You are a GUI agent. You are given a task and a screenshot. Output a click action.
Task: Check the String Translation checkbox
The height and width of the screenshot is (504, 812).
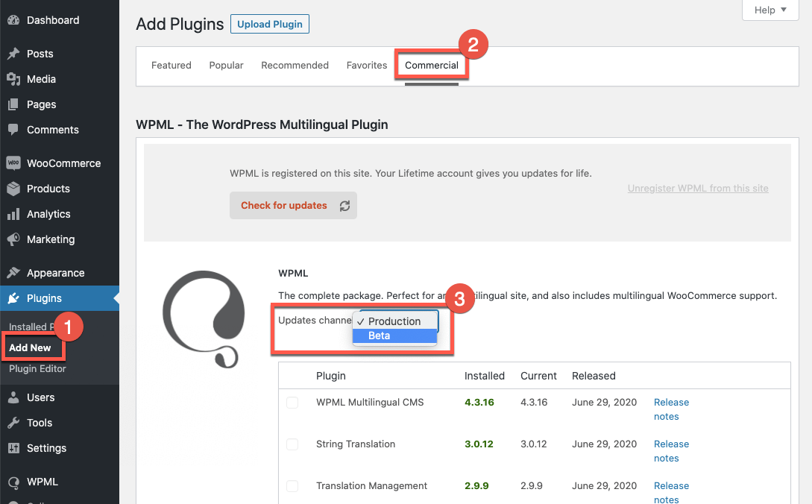(292, 444)
